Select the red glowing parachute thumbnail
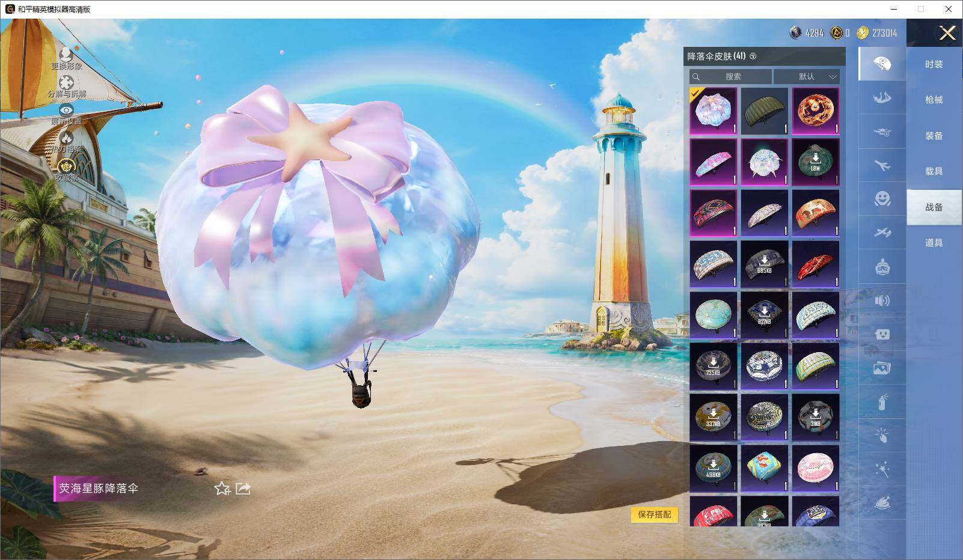This screenshot has height=560, width=963. (816, 264)
